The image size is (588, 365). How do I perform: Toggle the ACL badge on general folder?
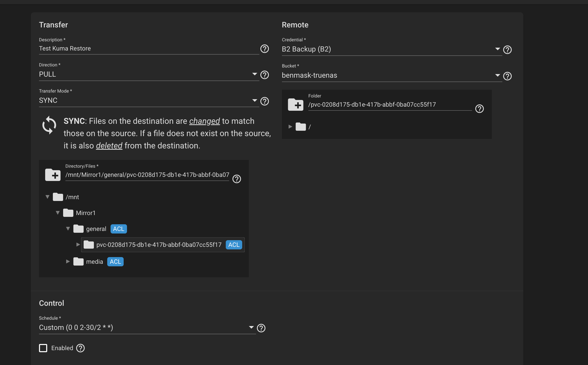[119, 229]
